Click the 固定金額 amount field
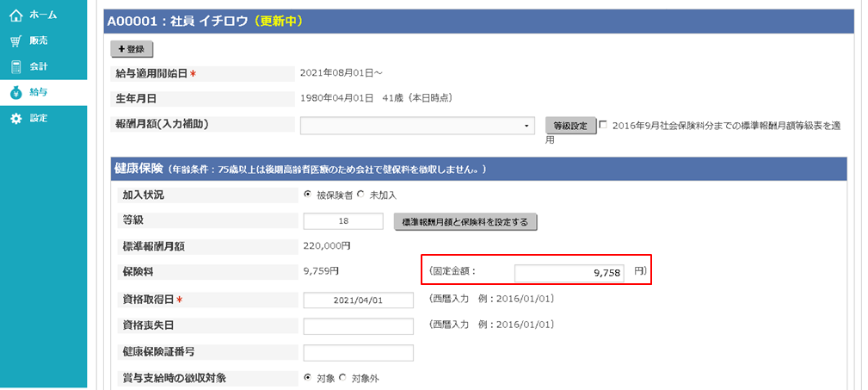868x390 pixels. [x=569, y=273]
